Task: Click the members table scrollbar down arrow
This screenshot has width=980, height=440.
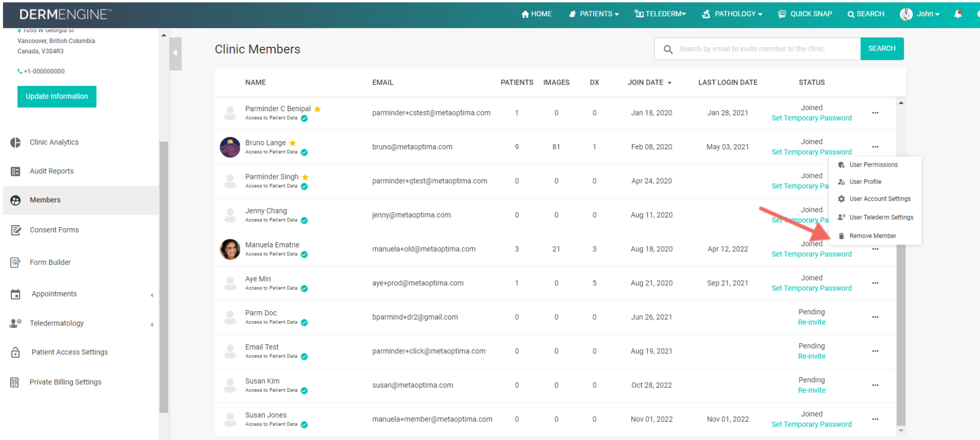Action: pyautogui.click(x=901, y=431)
